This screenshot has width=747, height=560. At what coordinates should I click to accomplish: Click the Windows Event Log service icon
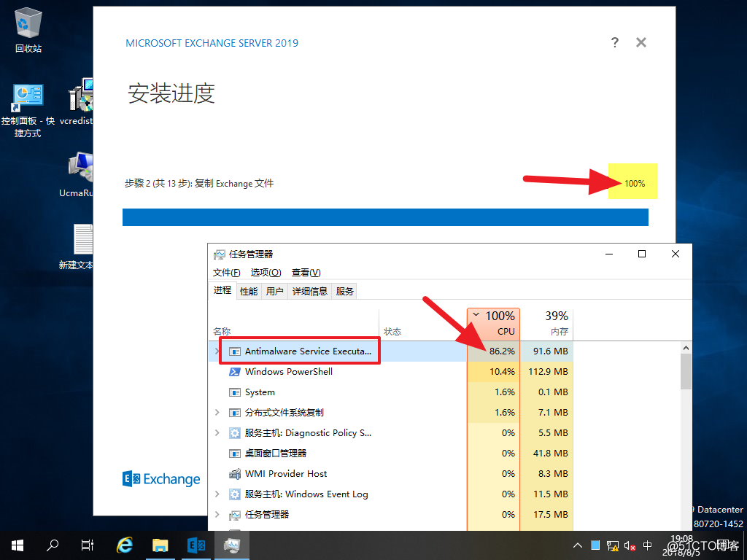[234, 494]
